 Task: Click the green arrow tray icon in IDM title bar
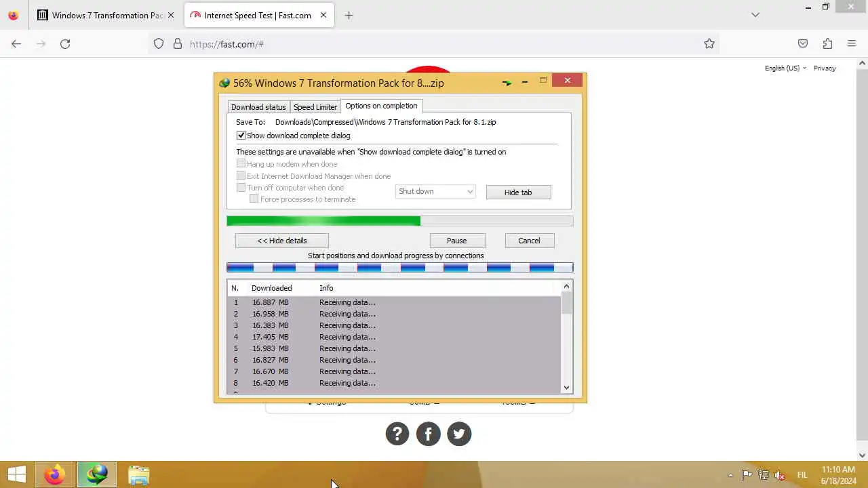point(507,83)
